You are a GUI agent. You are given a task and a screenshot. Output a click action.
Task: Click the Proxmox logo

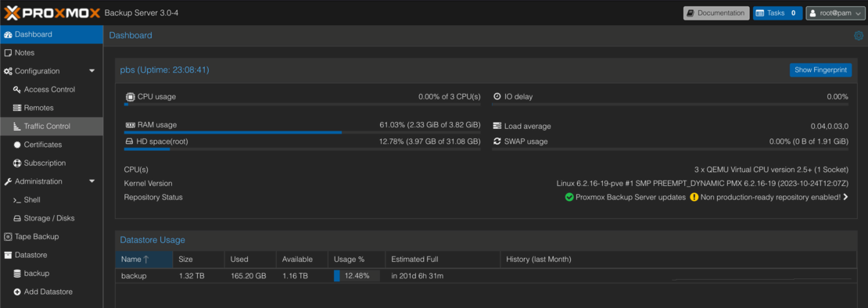(52, 13)
